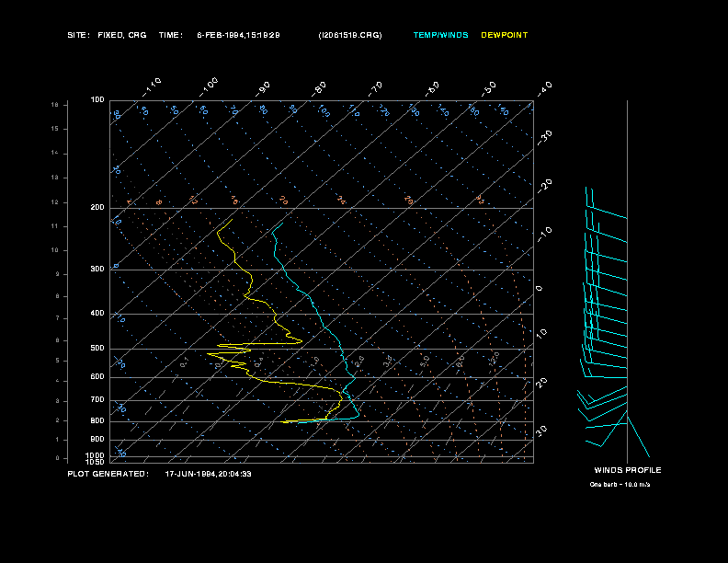Click the 300 pressure level label

[x=97, y=269]
